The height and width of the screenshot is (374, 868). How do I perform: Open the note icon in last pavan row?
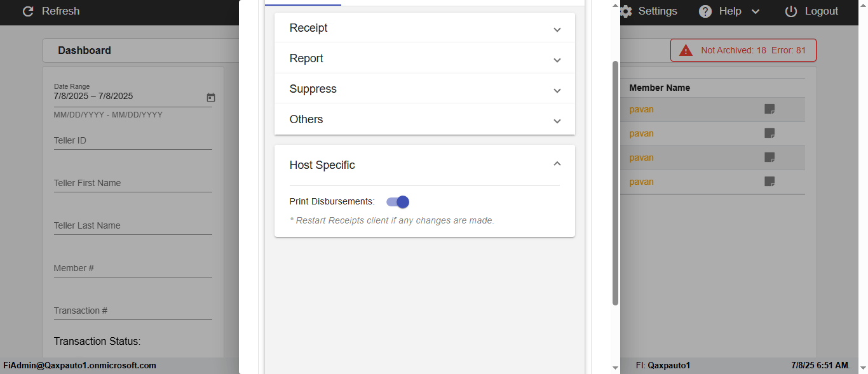coord(770,182)
